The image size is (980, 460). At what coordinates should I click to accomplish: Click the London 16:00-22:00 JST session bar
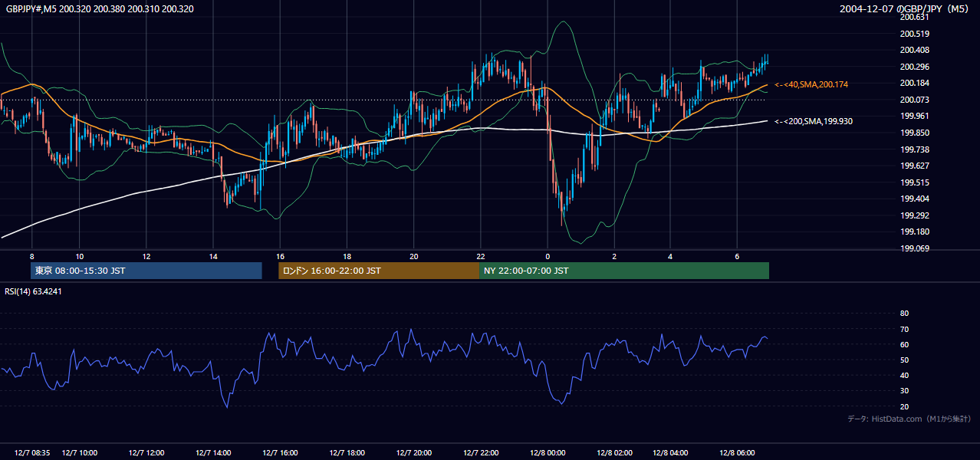click(x=379, y=271)
